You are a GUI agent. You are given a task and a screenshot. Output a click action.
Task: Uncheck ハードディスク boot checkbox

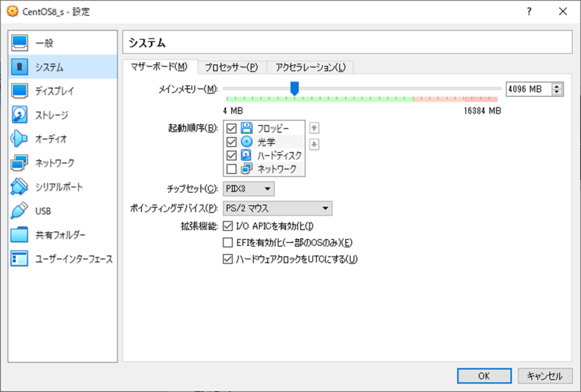231,155
